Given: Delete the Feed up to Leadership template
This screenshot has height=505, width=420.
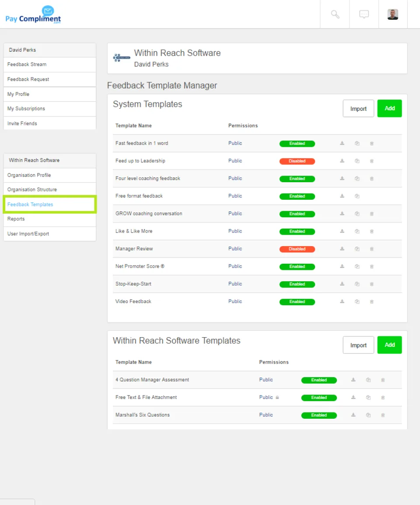Looking at the screenshot, I should (372, 161).
